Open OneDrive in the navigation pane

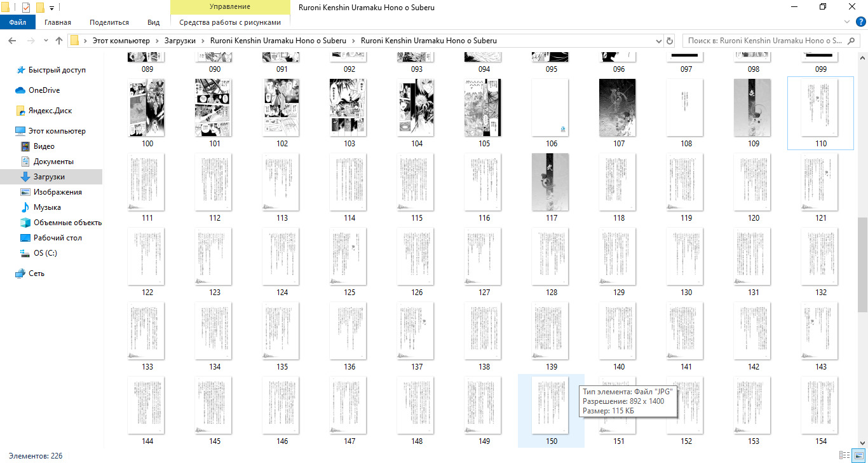click(43, 90)
